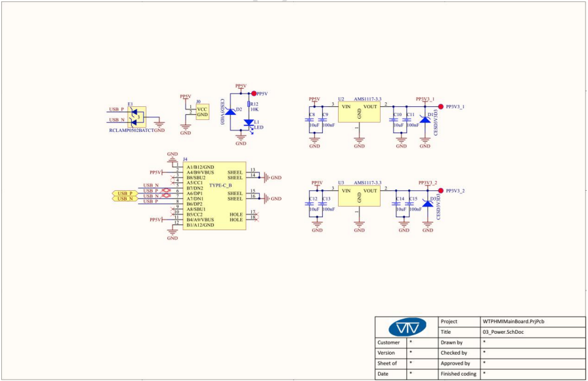The image size is (588, 381).
Task: Click the red PP3V3_2 test point
Action: pyautogui.click(x=440, y=191)
